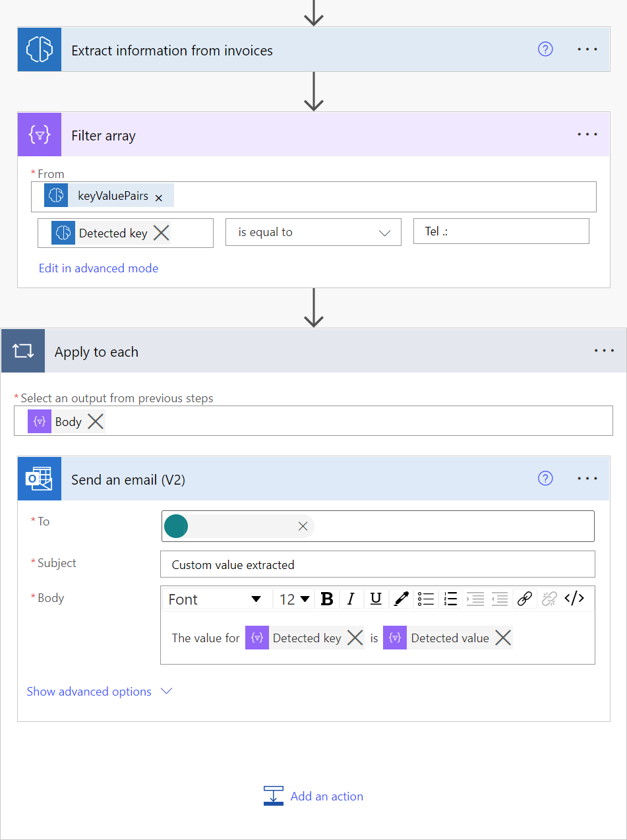
Task: Click the 'Tel .:' comparison value field
Action: click(501, 231)
